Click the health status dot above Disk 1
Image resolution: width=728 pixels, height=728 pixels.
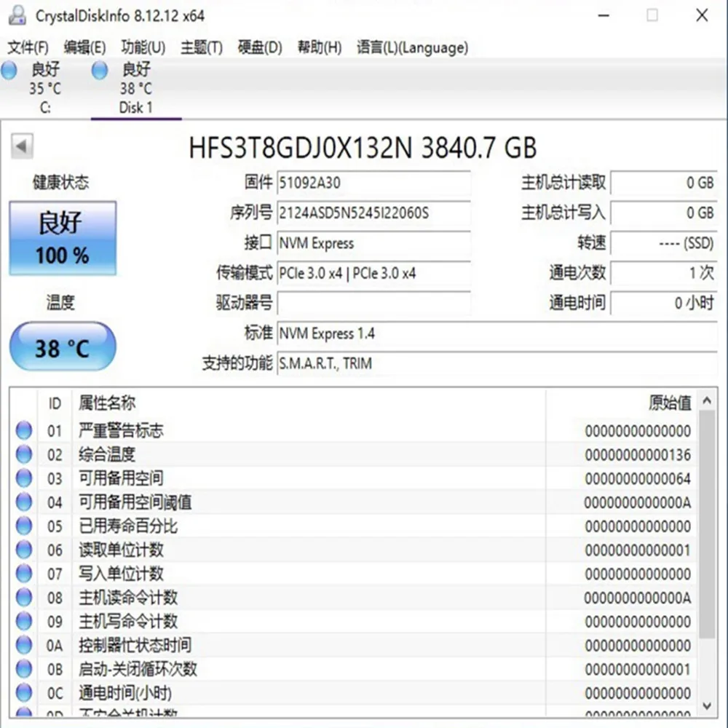[x=100, y=70]
